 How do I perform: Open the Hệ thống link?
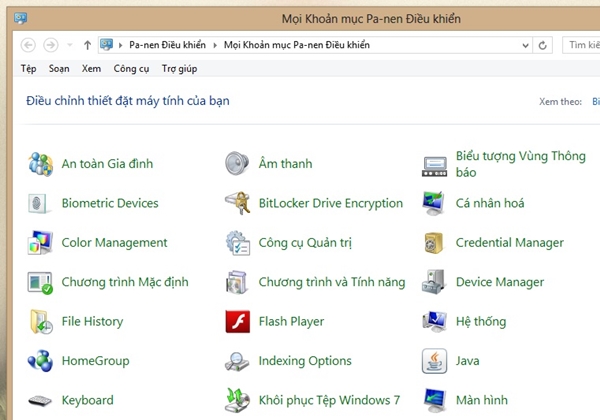[x=481, y=321]
